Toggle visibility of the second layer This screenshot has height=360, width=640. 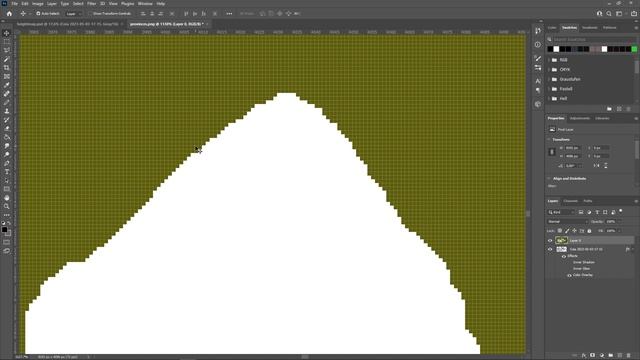point(550,249)
